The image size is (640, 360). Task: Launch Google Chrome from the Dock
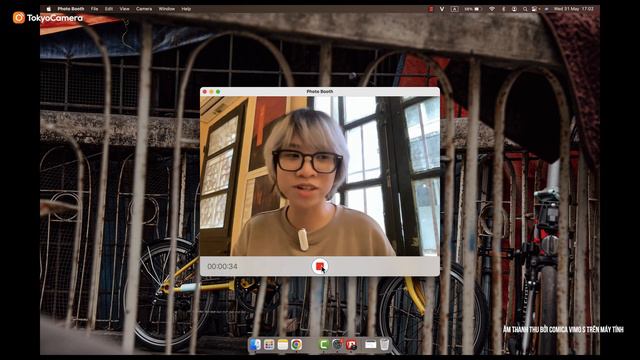click(x=296, y=344)
